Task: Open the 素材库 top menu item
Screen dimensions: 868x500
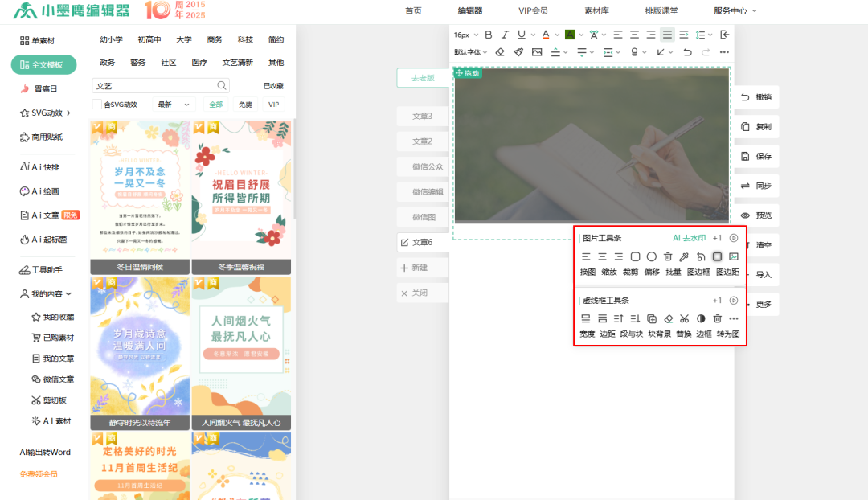Action: click(596, 11)
